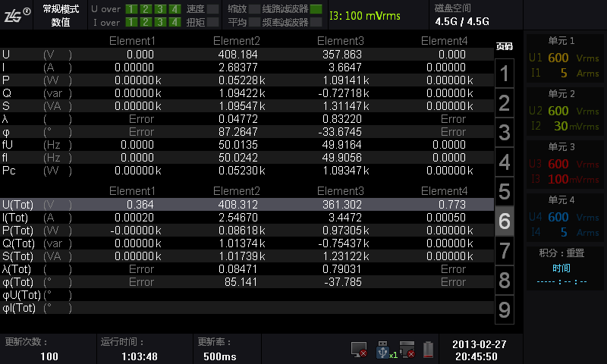This screenshot has width=607, height=364.
Task: Toggle I over indicator 1
Action: coord(131,22)
